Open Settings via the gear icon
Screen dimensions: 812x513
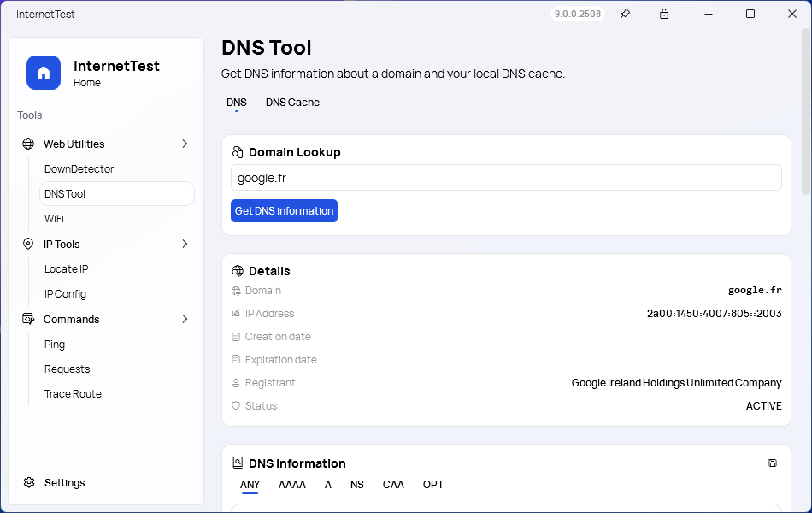point(29,482)
